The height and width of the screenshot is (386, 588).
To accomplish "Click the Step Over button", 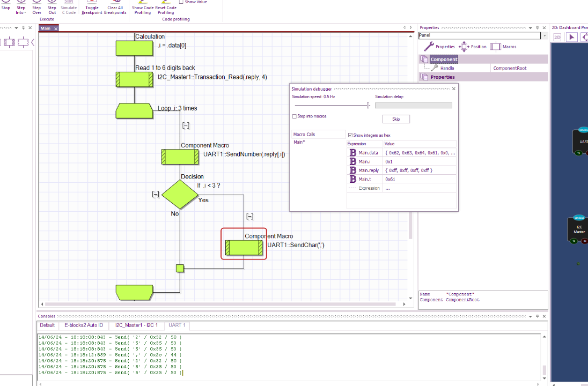I will pos(36,8).
